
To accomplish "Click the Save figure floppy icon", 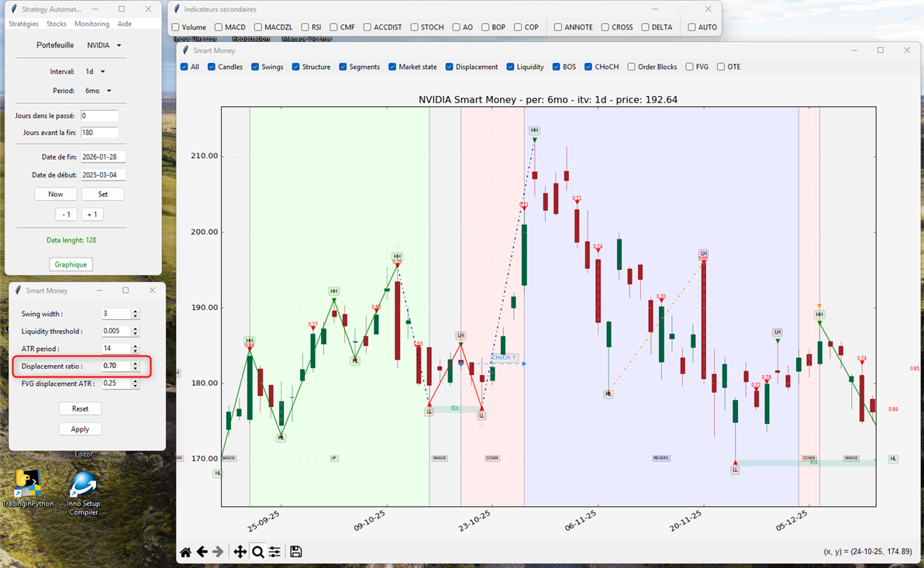I will pos(295,552).
